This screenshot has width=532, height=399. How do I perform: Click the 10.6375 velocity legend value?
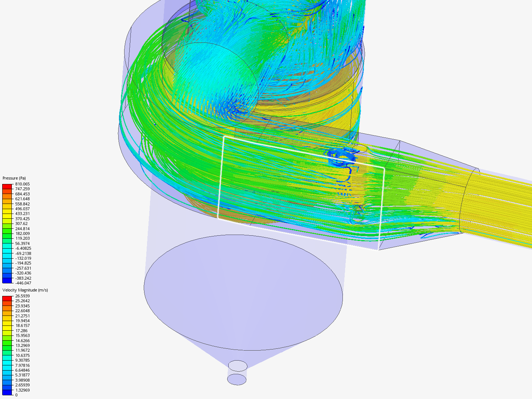[x=23, y=355]
